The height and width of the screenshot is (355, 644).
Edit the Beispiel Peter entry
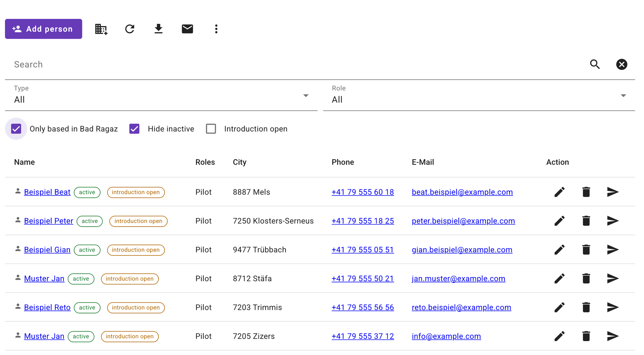tap(559, 221)
